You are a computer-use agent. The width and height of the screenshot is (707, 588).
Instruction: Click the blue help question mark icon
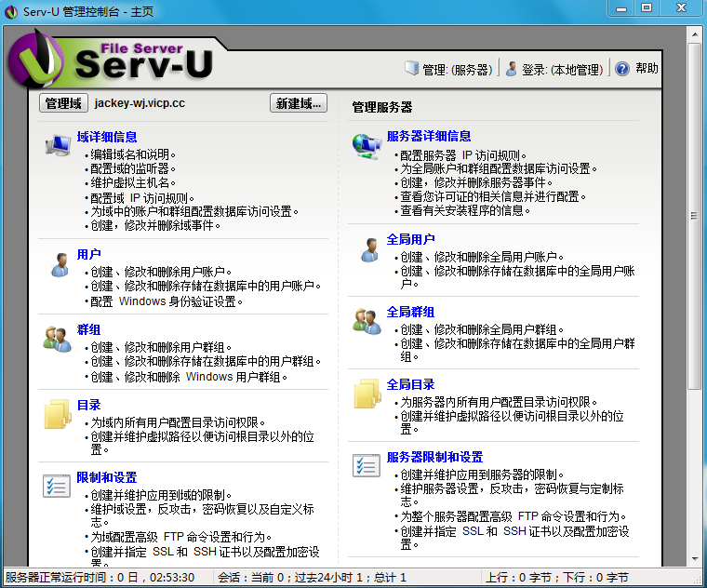[x=622, y=69]
